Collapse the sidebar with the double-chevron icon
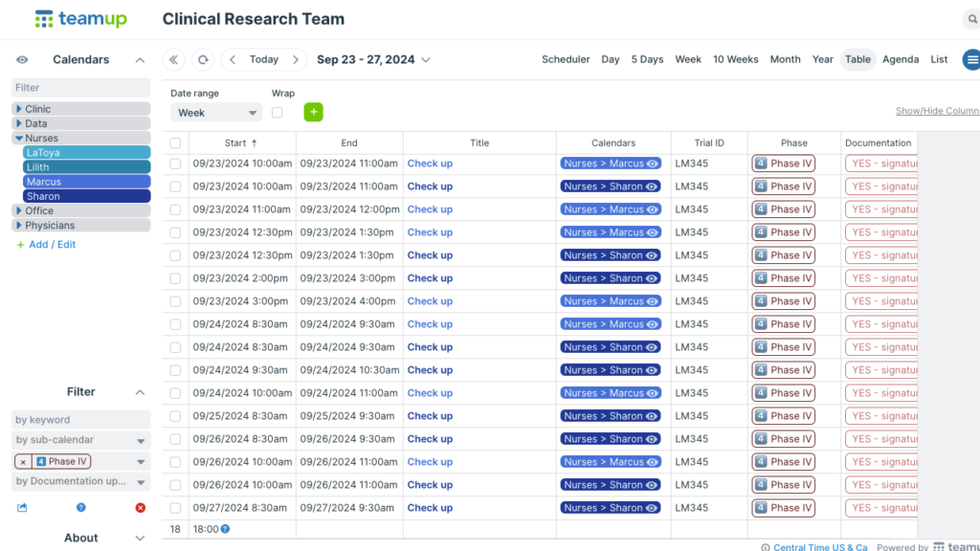980x551 pixels. 174,60
